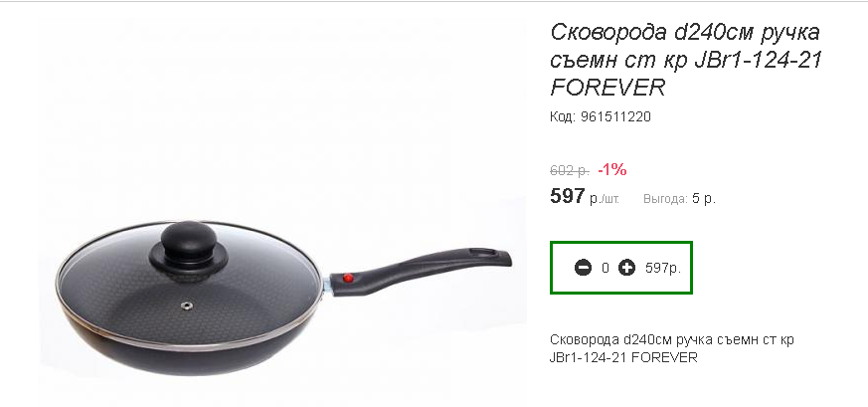Click the minus quantity icon
The height and width of the screenshot is (407, 868).
583,268
